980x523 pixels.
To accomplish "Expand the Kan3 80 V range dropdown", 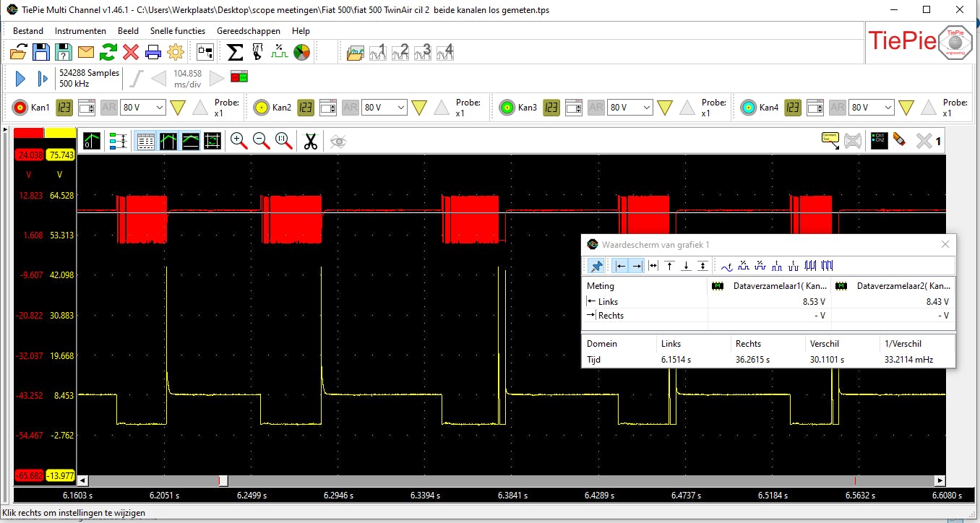I will tap(628, 108).
